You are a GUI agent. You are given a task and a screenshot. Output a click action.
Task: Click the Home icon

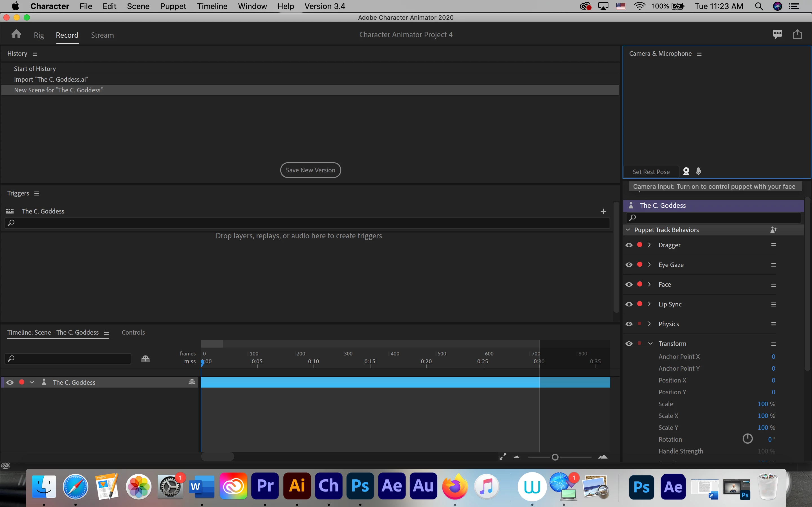point(16,34)
